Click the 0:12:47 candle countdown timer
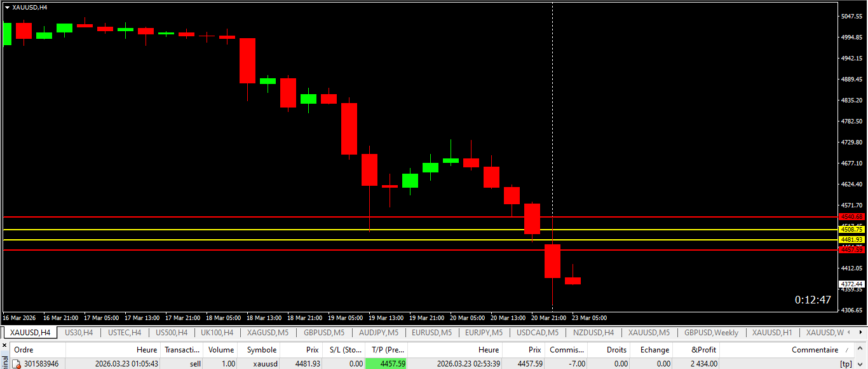Viewport: 868px width, 369px height. coord(813,300)
